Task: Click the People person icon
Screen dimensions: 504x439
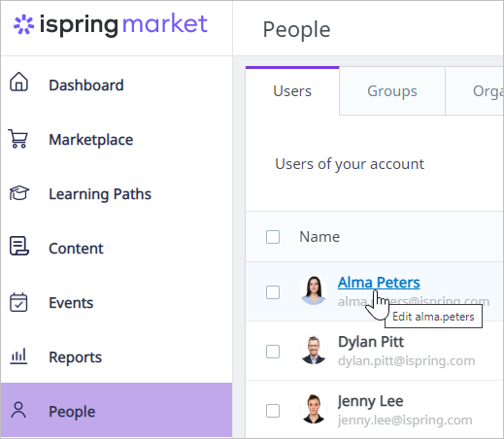Action: 18,410
